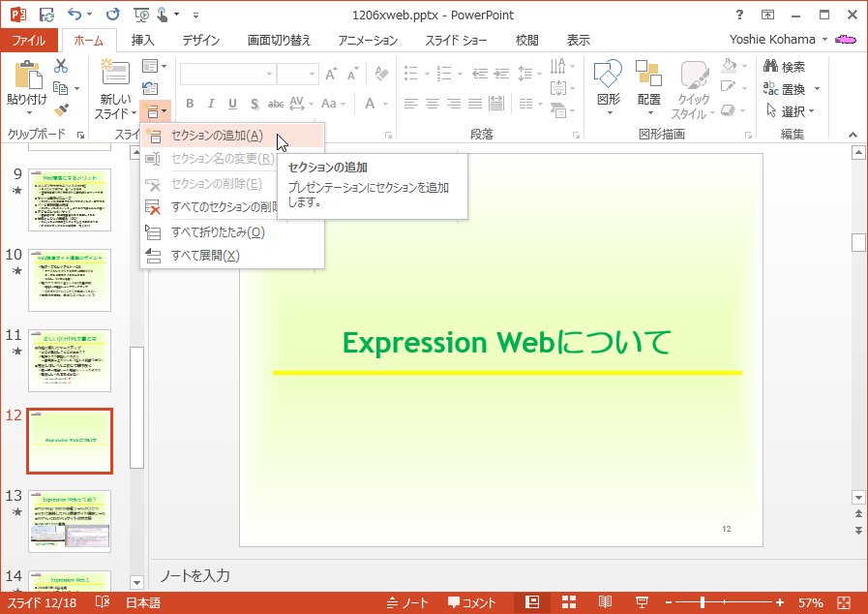Click zoom out minus button
This screenshot has width=868, height=614.
[668, 602]
